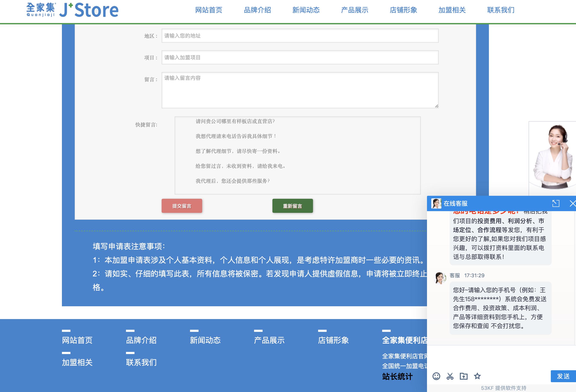Open the emoji picker in the chat window
The width and height of the screenshot is (576, 392).
(437, 376)
